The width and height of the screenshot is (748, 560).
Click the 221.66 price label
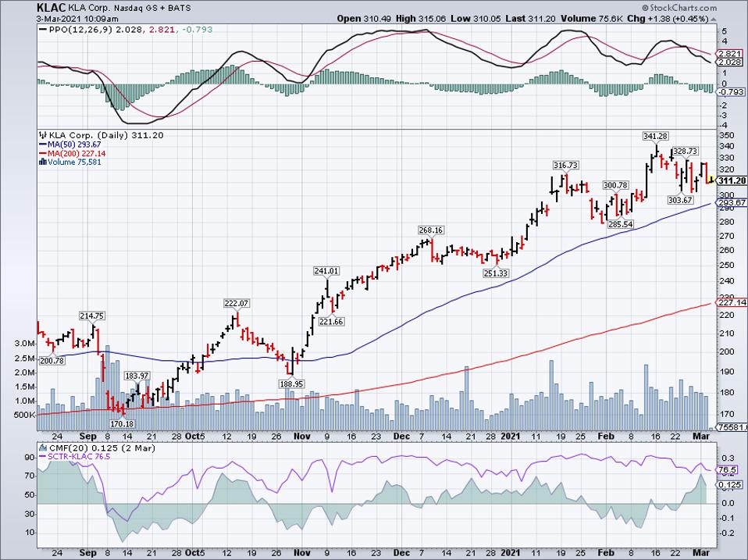tap(331, 322)
